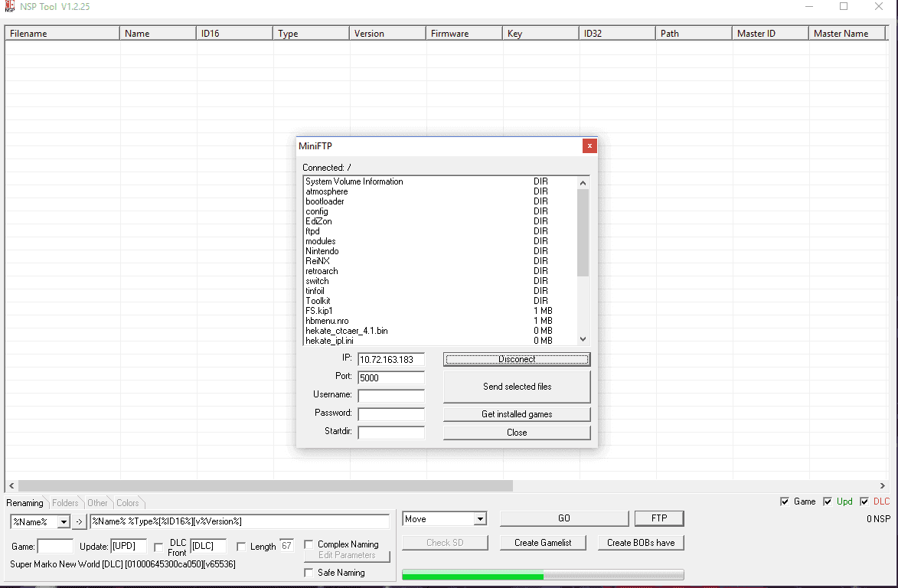Click the FTP file list scroll up arrow
This screenshot has width=898, height=588.
[x=583, y=183]
